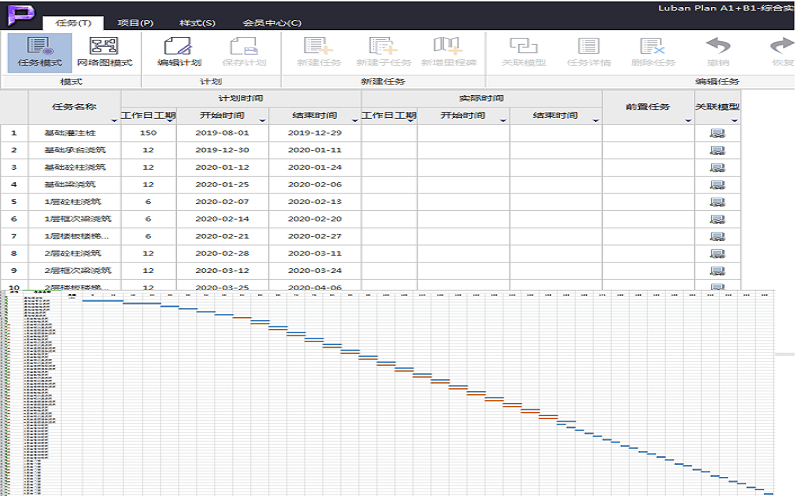Select task name 基础梁浇筑

coord(70,184)
